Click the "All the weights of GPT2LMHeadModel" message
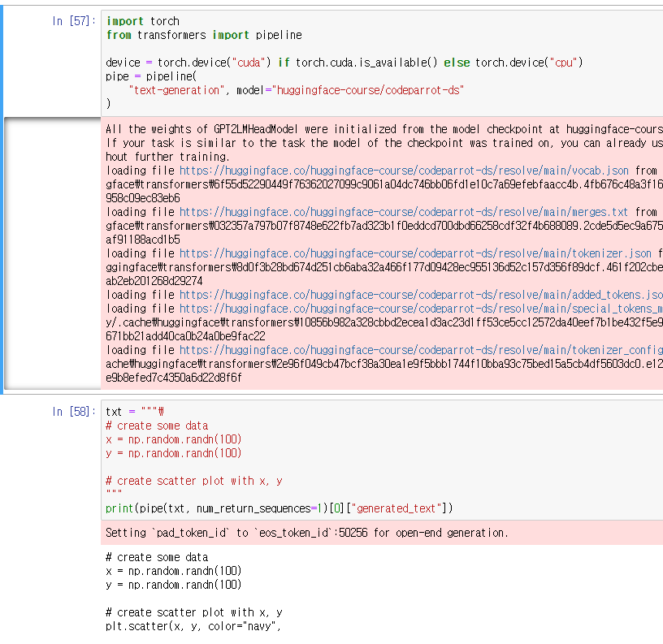The image size is (663, 644). [x=384, y=129]
